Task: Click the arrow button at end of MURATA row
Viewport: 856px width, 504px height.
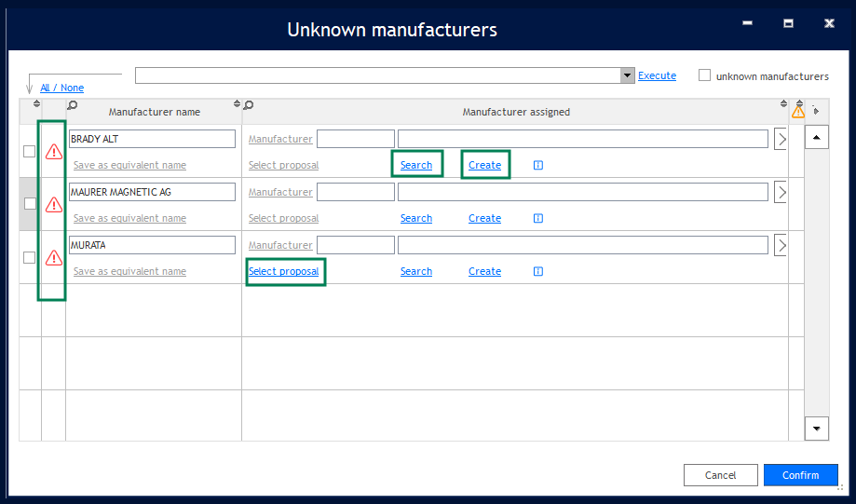Action: click(781, 245)
